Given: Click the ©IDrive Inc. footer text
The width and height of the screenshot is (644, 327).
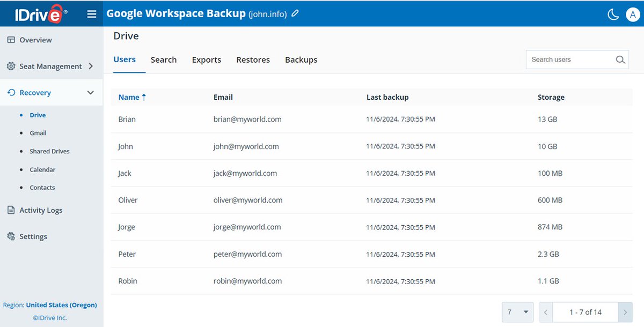Looking at the screenshot, I should [50, 318].
